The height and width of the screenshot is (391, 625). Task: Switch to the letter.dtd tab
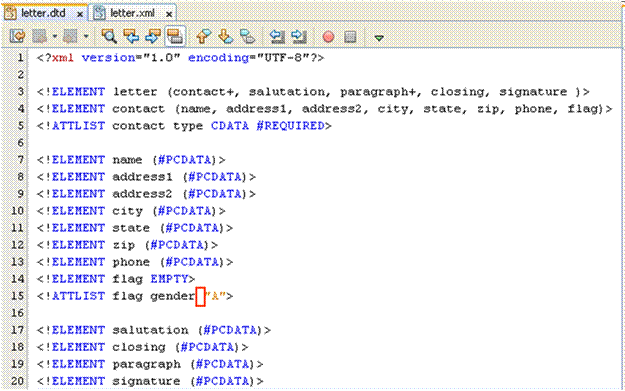click(43, 13)
